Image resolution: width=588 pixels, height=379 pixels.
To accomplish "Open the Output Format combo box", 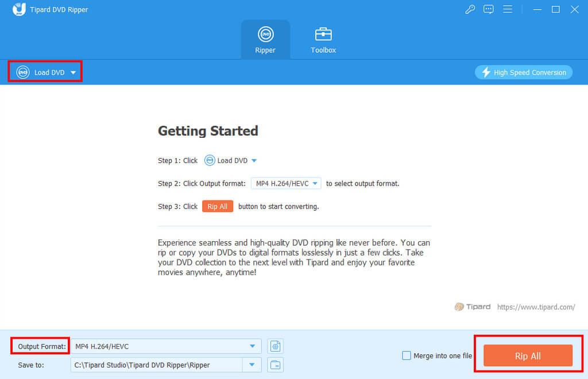I will click(x=166, y=346).
